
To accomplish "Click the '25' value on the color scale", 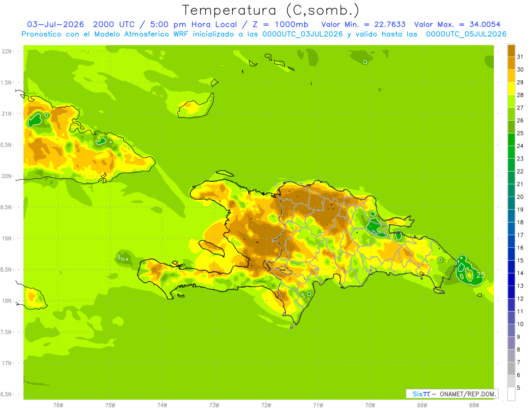I will [x=520, y=133].
